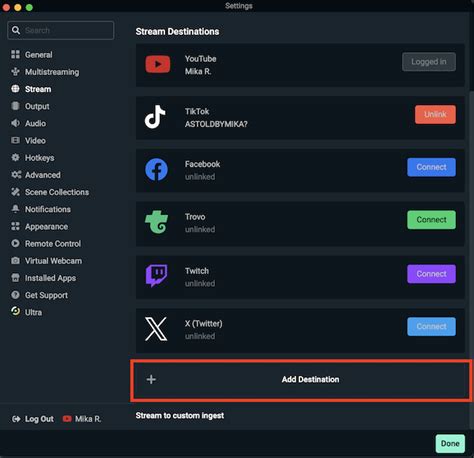
Task: Click the X (Twitter) logo
Action: (156, 329)
